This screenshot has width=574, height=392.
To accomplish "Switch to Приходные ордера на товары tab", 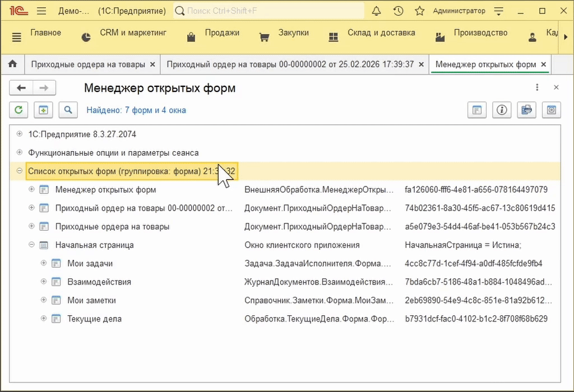I will (x=88, y=64).
